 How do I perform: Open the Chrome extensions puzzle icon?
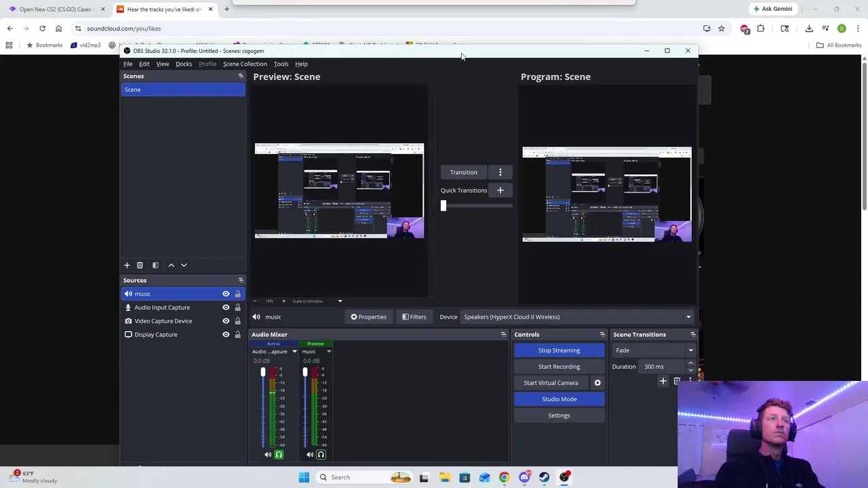click(x=761, y=28)
